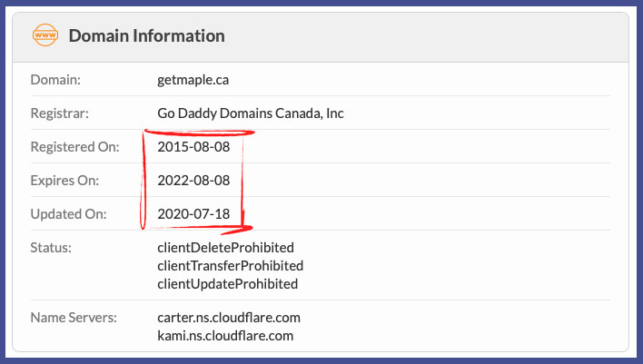The width and height of the screenshot is (643, 364).
Task: Click the Domain: field label
Action: click(55, 80)
